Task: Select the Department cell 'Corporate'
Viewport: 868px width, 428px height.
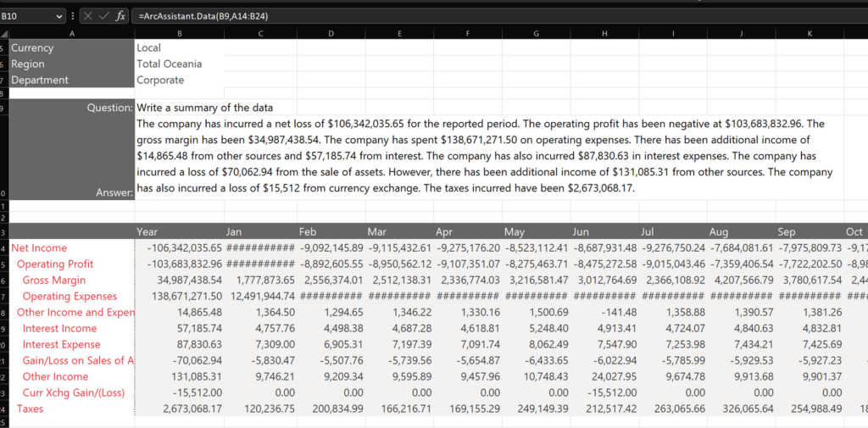Action: 179,80
